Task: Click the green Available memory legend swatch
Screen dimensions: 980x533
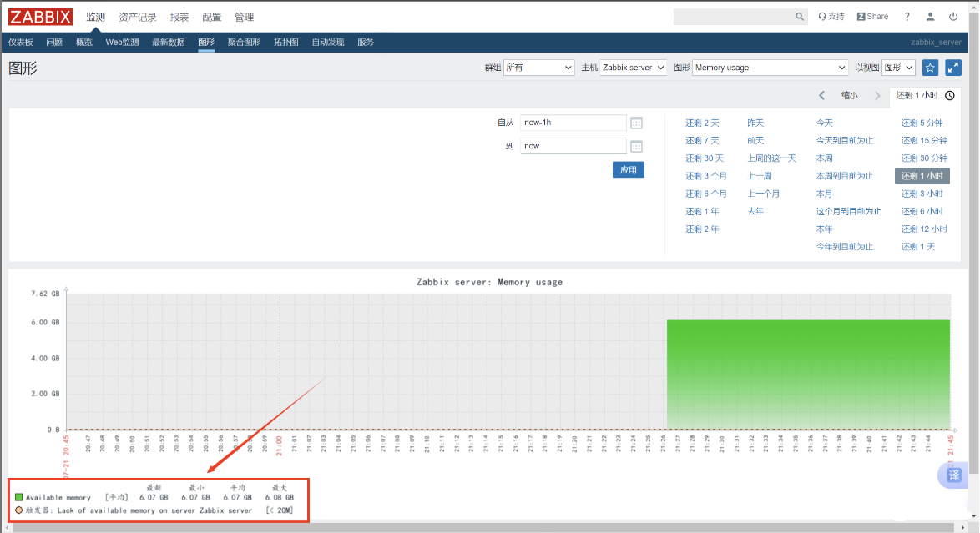Action: (18, 497)
